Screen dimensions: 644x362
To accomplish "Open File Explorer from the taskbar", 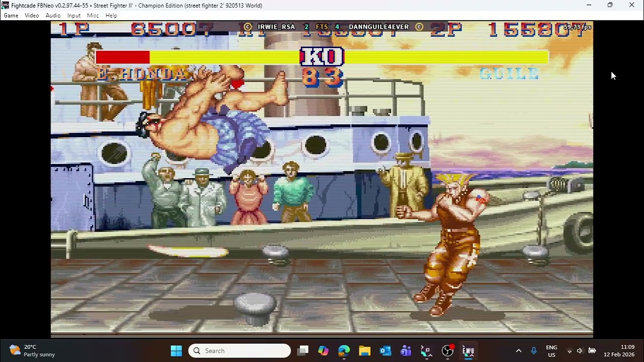I will click(365, 350).
